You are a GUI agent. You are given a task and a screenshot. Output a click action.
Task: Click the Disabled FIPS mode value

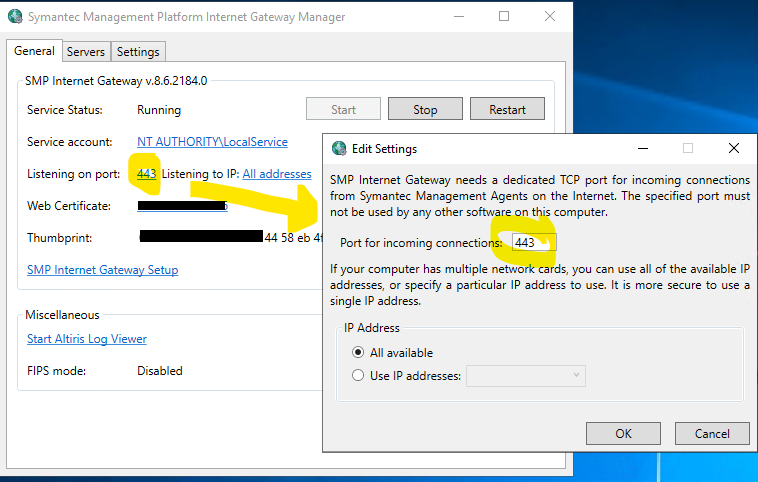click(x=160, y=371)
